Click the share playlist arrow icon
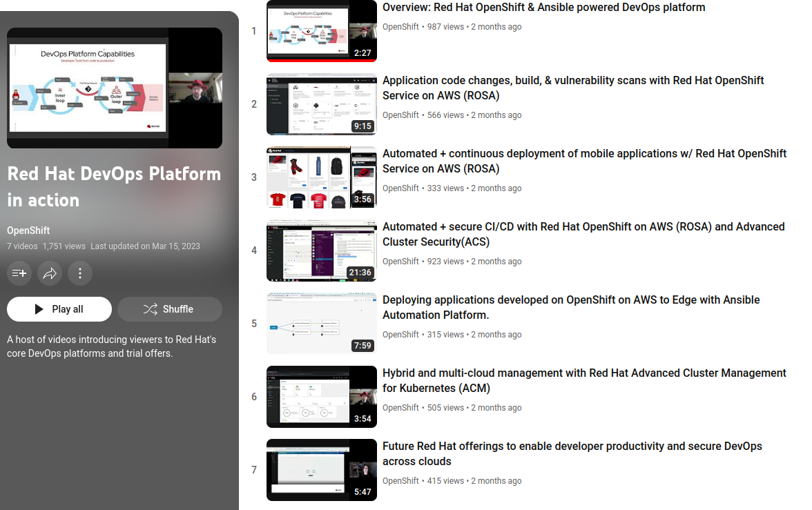 coord(49,273)
